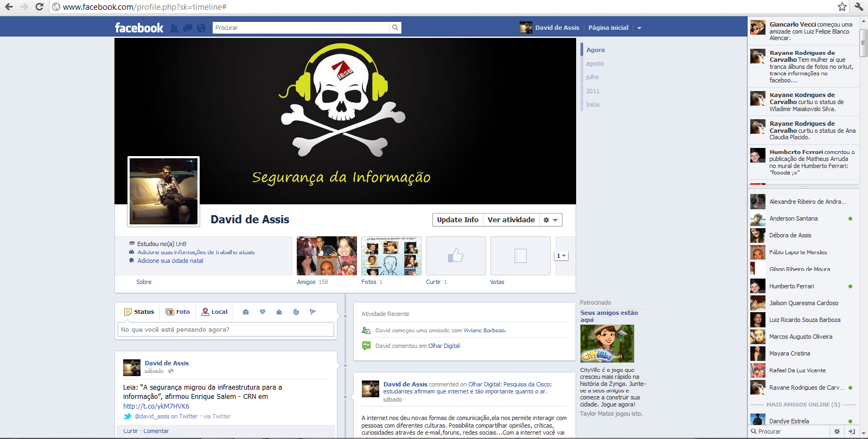
Task: Open the Sobre link
Action: click(144, 282)
